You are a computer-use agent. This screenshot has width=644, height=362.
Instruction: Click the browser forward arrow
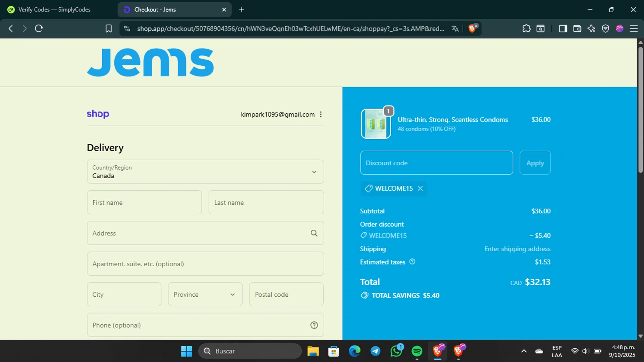24,28
